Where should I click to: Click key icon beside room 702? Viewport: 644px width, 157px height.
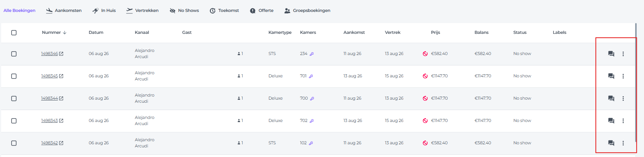click(x=312, y=121)
